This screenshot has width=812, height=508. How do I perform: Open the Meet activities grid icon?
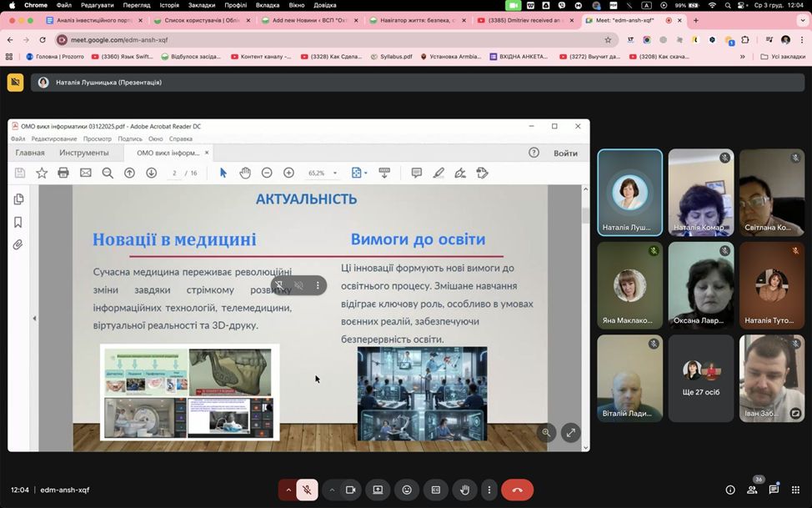795,490
